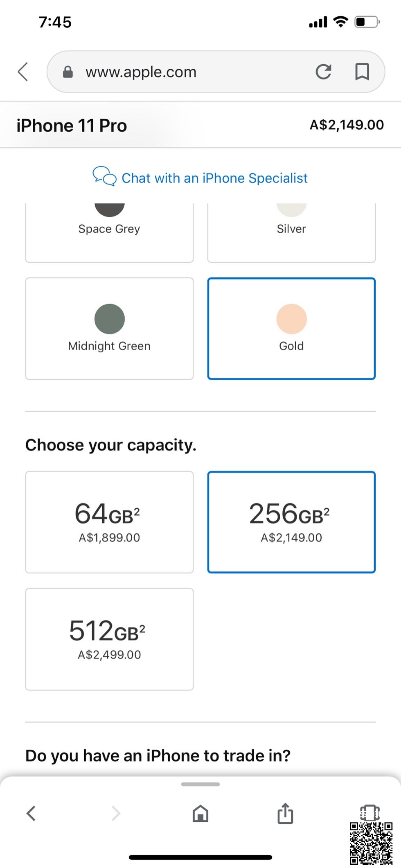Screen dimensions: 401x868
Task: Select the 256GB capacity option
Action: (x=291, y=522)
